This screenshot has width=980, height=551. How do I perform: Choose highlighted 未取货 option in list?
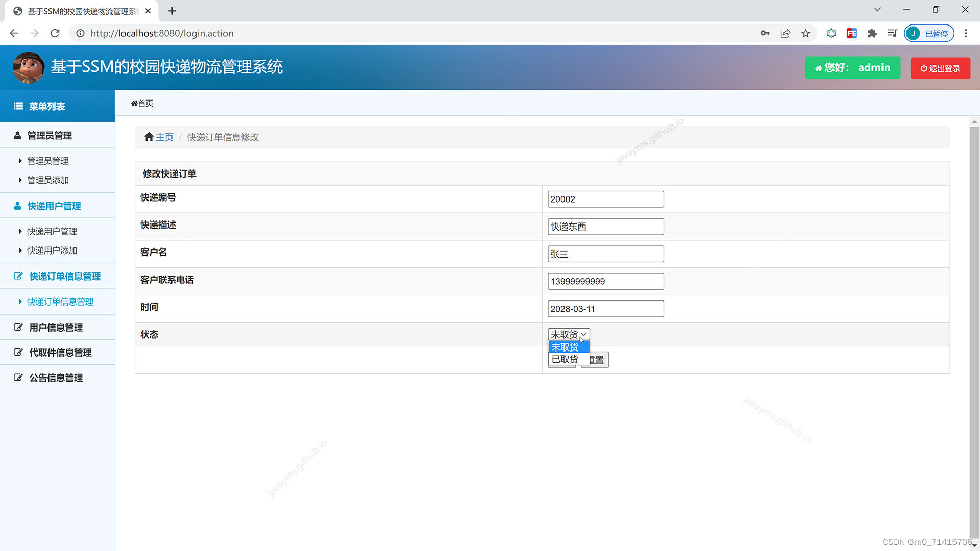(x=565, y=347)
